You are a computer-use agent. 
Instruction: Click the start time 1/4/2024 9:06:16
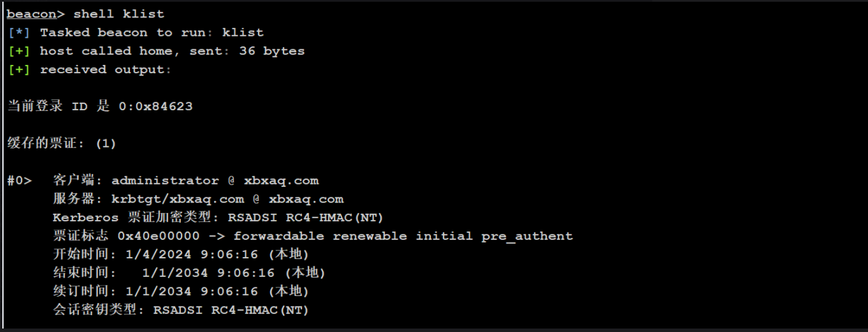(x=191, y=255)
